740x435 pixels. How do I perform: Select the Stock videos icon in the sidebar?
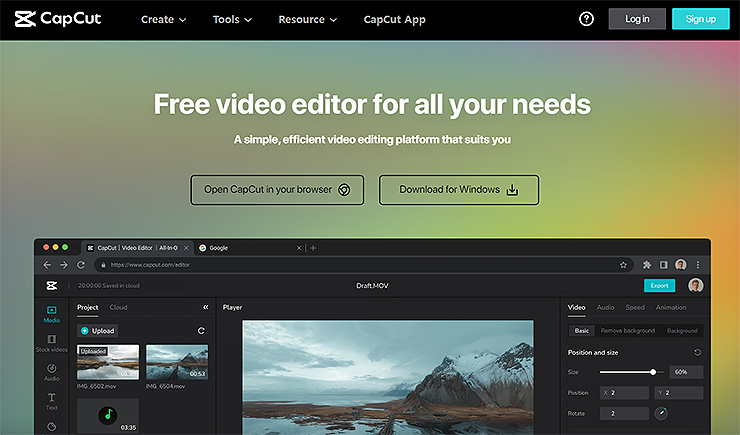[51, 339]
